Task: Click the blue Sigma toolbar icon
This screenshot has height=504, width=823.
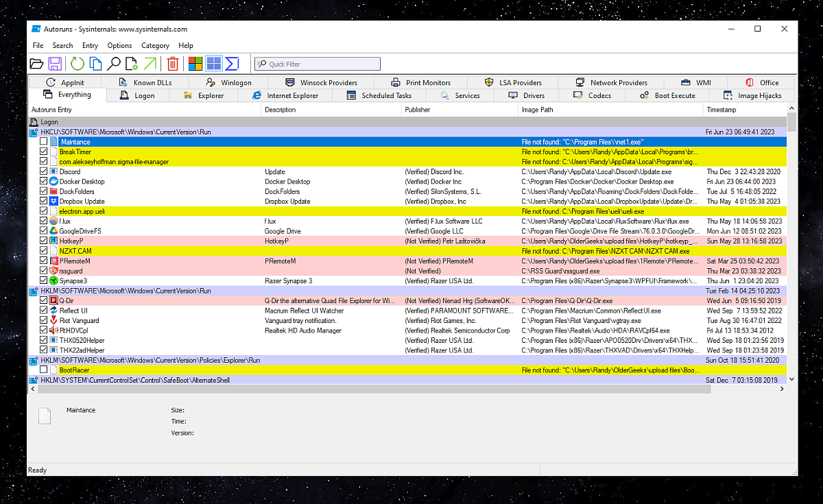Action: [x=232, y=64]
